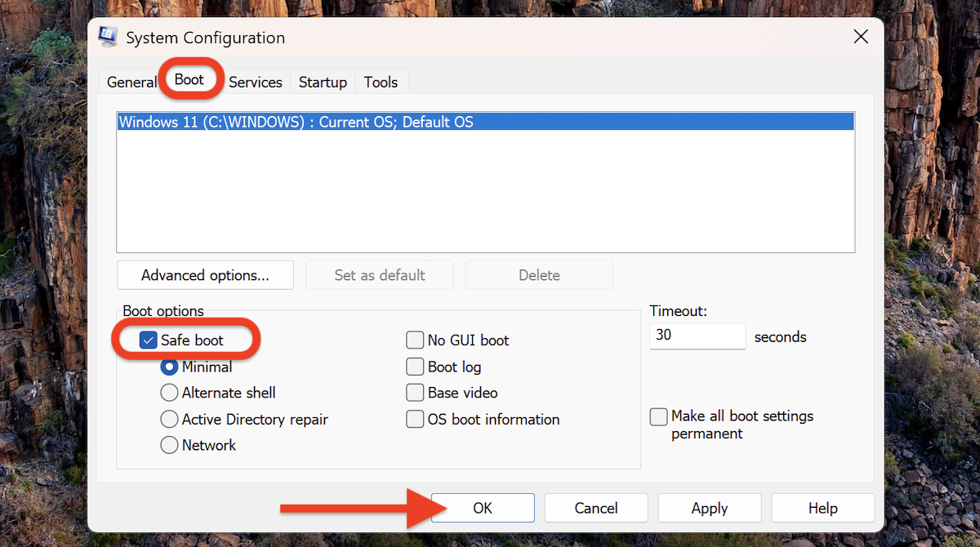Select the Windows 11 boot entry
Screen dimensions: 980x547
point(485,122)
